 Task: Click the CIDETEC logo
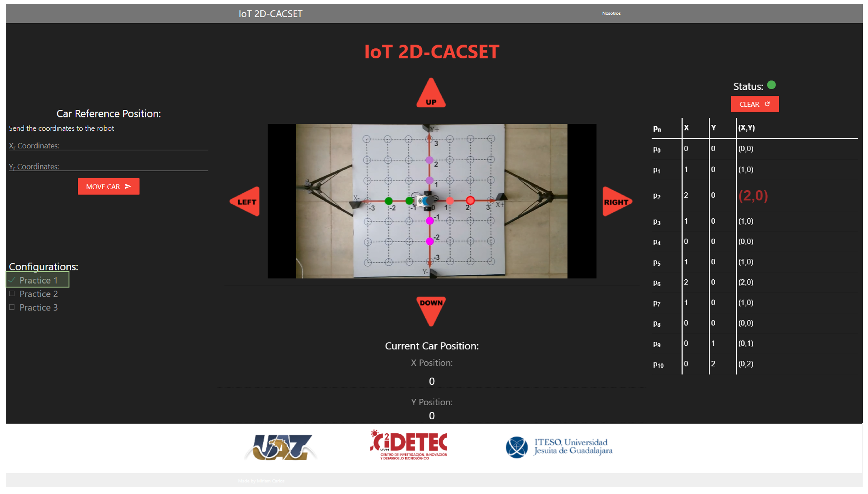point(408,444)
